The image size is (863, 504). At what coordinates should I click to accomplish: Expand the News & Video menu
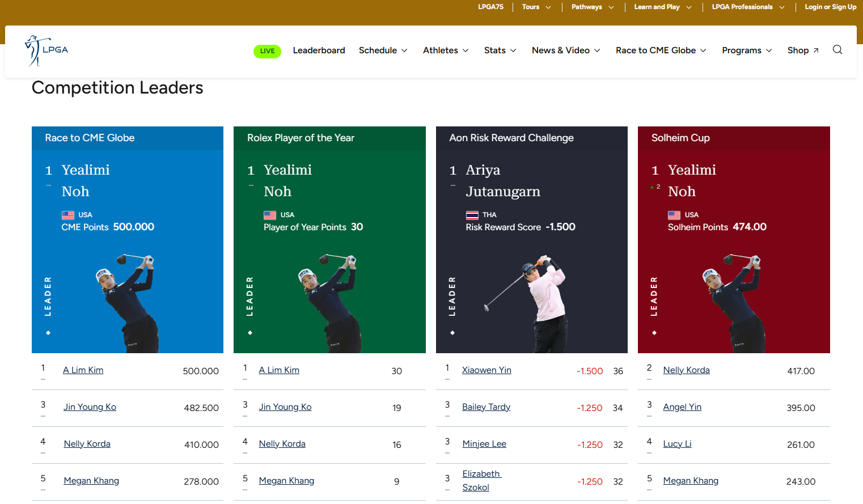tap(566, 50)
